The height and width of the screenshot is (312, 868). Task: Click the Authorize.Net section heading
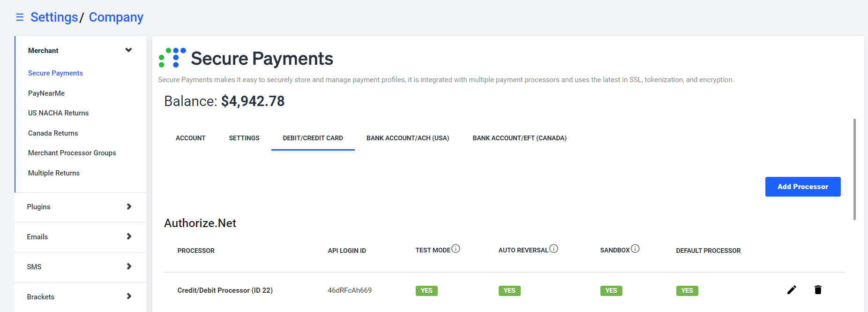coord(200,223)
